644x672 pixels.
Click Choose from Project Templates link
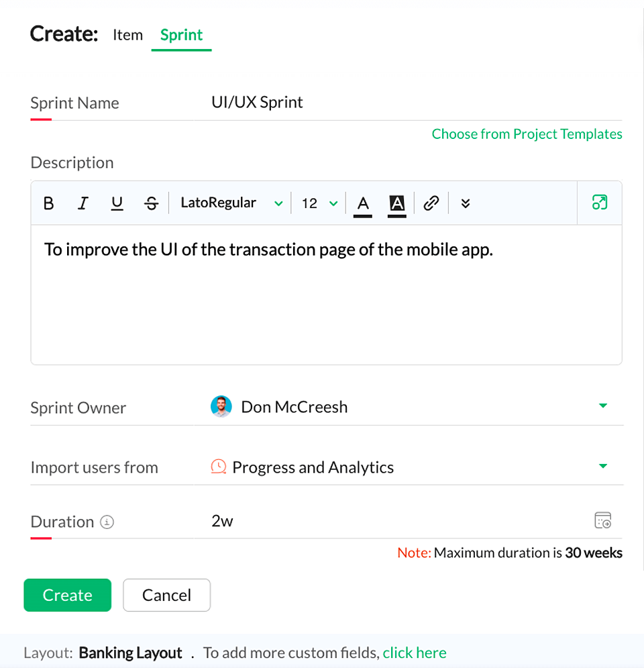click(527, 134)
